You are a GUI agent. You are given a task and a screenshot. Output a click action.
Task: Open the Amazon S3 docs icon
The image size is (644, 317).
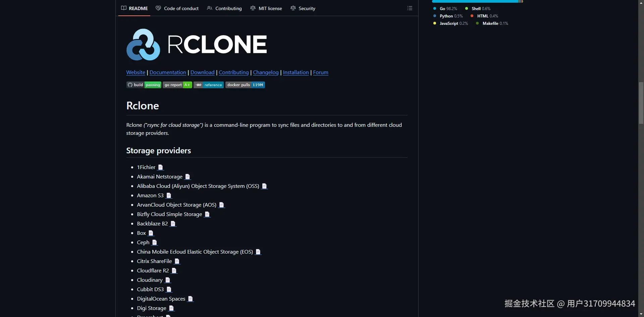click(169, 196)
